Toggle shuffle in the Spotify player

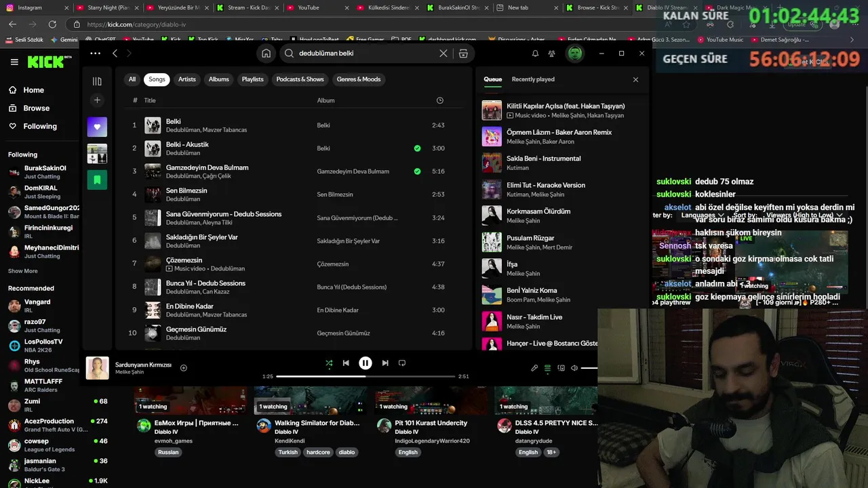(x=329, y=363)
